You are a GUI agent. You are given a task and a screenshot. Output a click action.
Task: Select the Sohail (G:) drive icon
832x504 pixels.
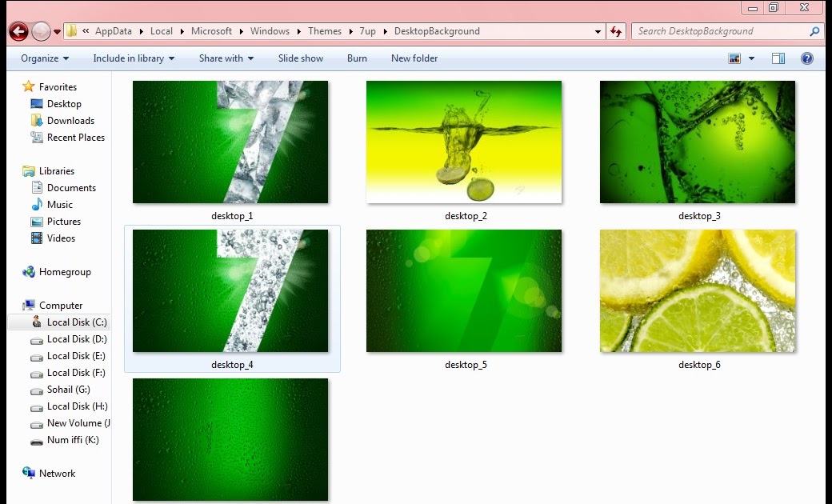pyautogui.click(x=37, y=390)
